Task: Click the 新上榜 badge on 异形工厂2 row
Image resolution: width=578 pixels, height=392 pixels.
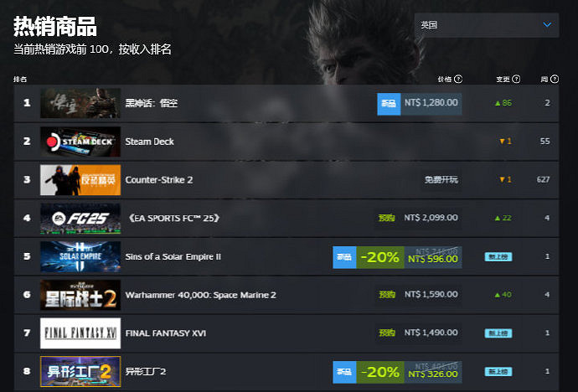Action: click(x=498, y=372)
